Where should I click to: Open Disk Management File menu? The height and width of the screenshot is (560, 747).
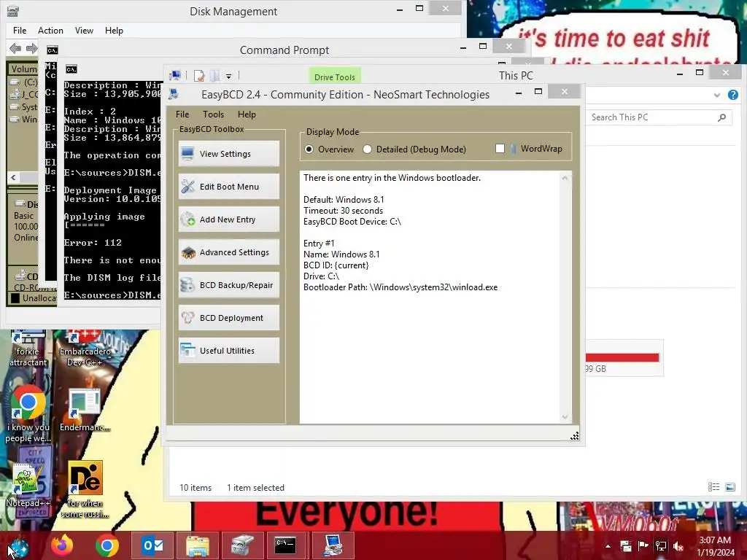(x=20, y=31)
